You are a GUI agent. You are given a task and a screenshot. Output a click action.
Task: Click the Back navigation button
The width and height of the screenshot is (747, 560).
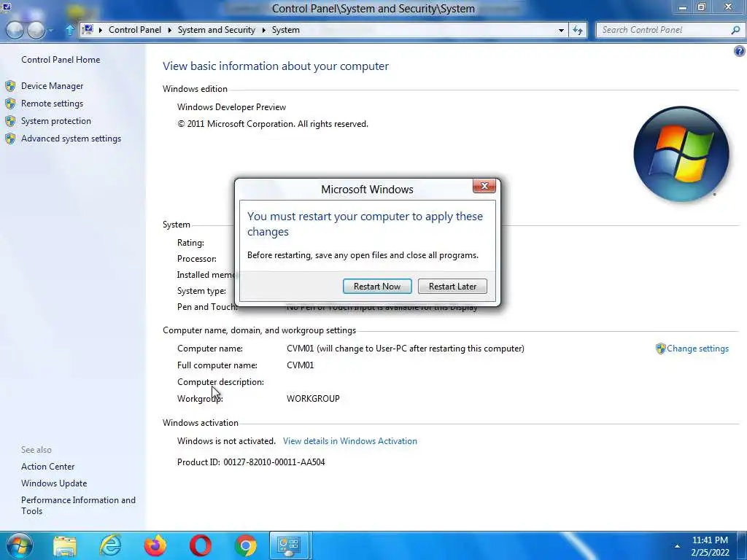point(15,30)
